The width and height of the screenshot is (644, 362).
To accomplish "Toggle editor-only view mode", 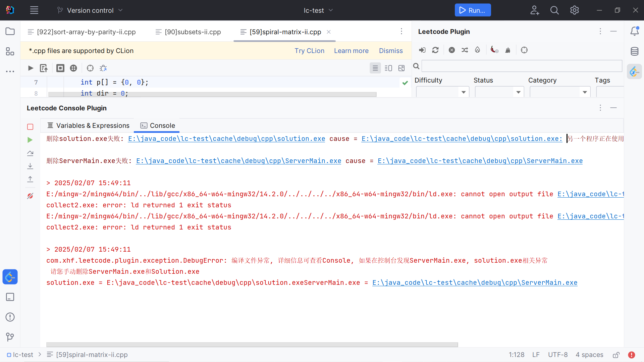I will (375, 68).
